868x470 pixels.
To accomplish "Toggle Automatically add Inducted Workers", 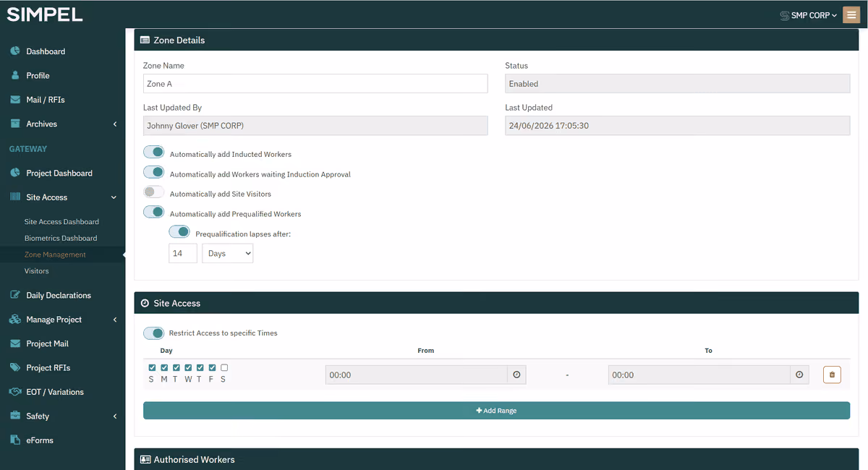I will tap(153, 152).
